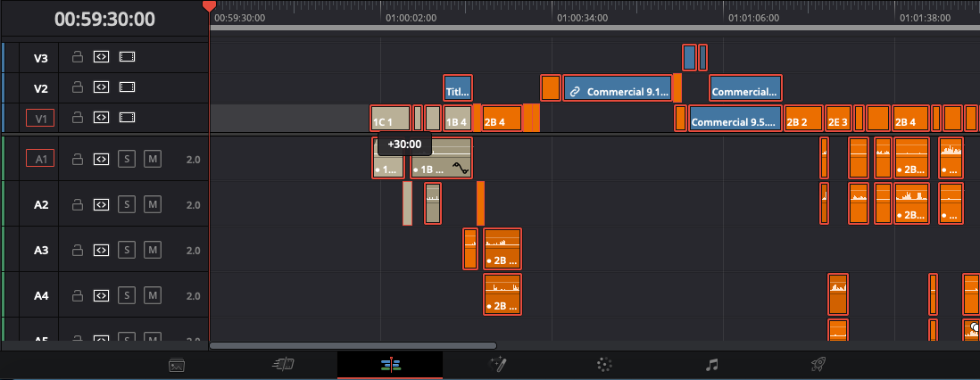Lock the V1 video track
Viewport: 980px width, 380px height.
pyautogui.click(x=78, y=117)
